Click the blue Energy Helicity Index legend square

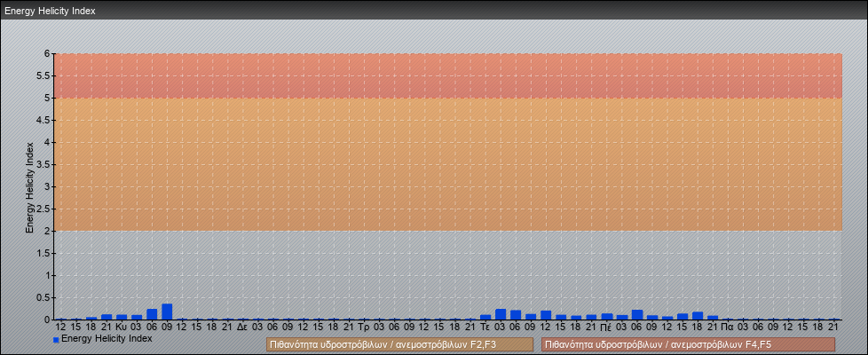click(56, 340)
